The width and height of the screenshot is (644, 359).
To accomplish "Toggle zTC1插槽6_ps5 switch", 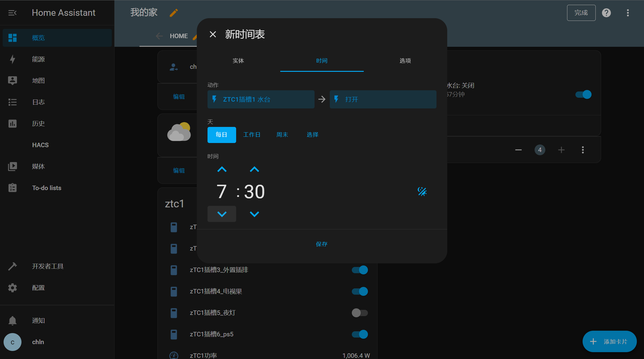I will (x=360, y=334).
